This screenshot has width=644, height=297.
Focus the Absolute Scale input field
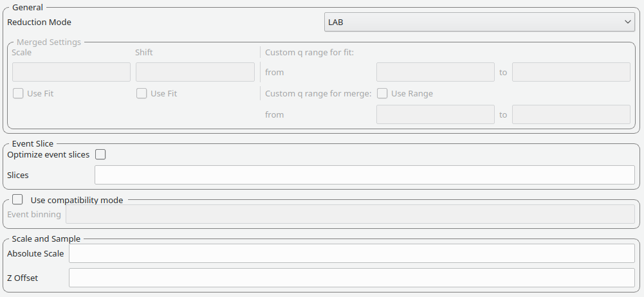(x=351, y=253)
